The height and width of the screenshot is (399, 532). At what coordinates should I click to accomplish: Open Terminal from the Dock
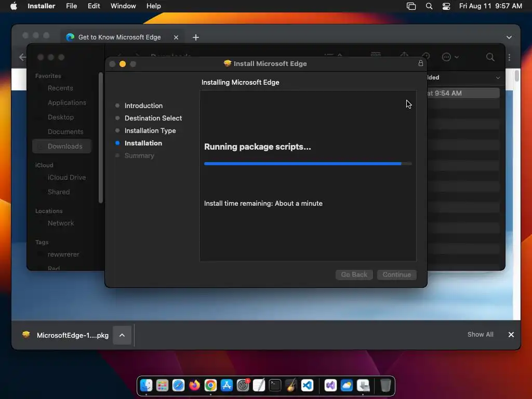point(275,385)
